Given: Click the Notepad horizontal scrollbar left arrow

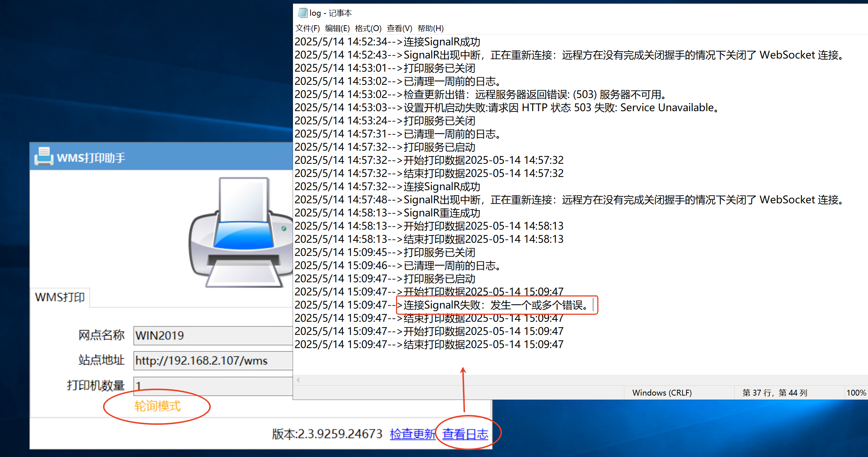Looking at the screenshot, I should tap(298, 380).
